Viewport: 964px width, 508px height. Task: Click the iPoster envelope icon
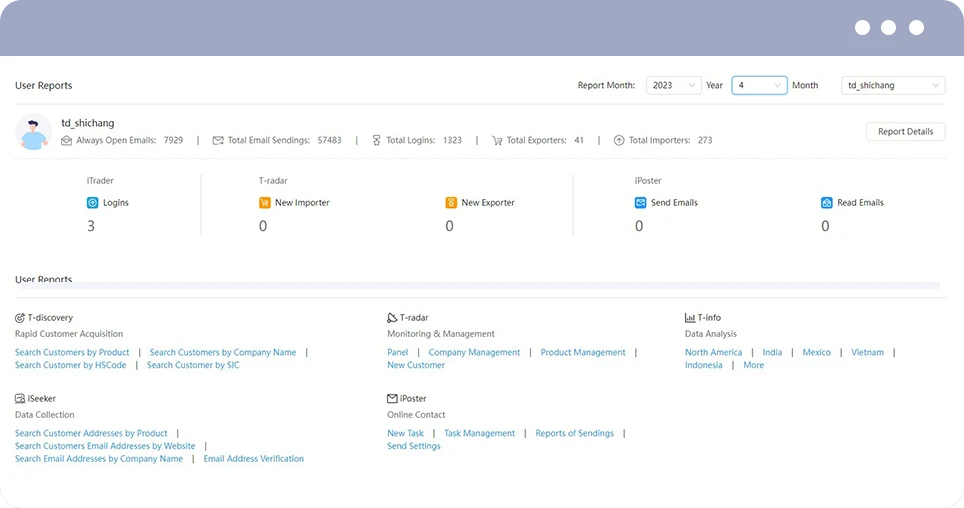[392, 399]
